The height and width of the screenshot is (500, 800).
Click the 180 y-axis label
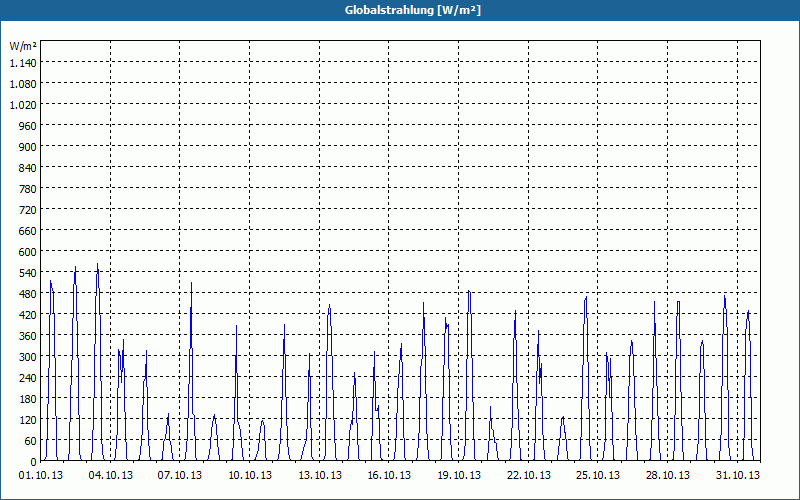[28, 398]
